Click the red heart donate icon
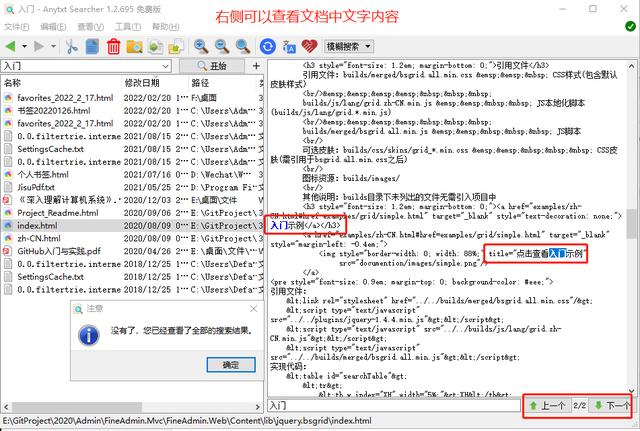The width and height of the screenshot is (640, 431). [x=309, y=47]
